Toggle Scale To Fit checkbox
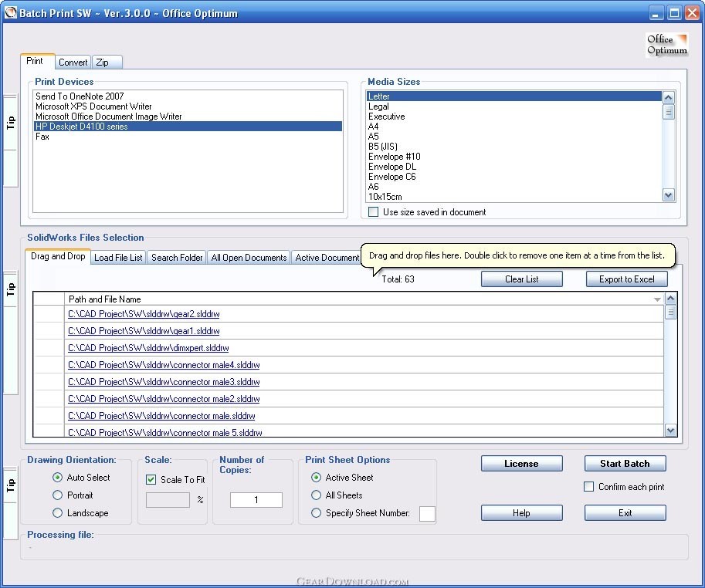 pyautogui.click(x=151, y=480)
